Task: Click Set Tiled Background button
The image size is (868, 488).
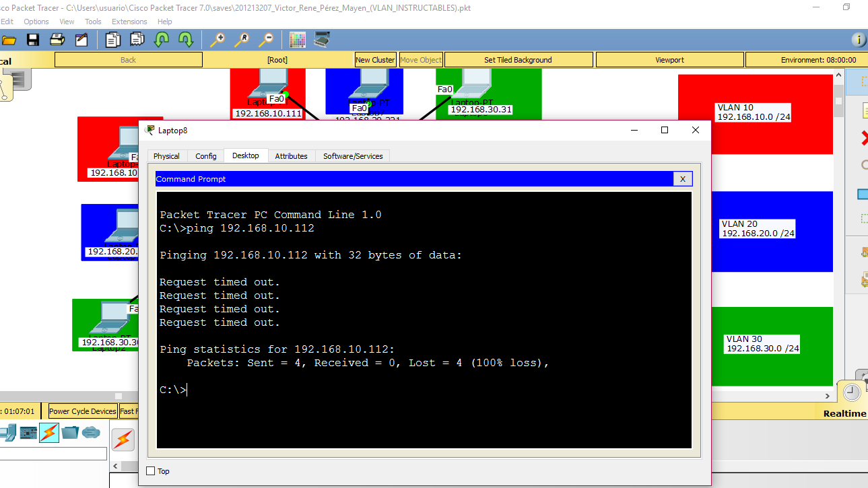Action: 518,60
